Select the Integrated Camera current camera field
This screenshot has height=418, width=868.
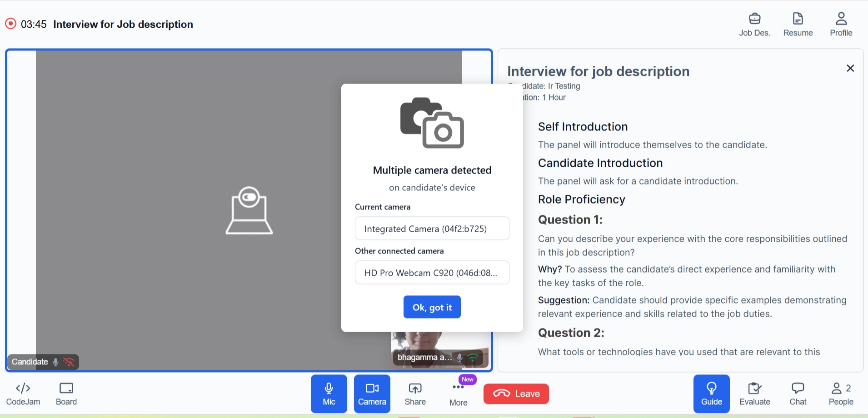pyautogui.click(x=432, y=229)
